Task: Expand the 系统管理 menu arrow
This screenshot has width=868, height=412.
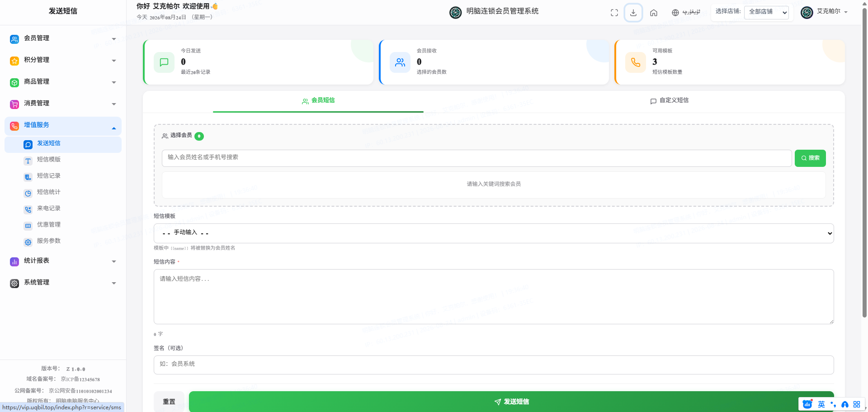Action: 114,284
